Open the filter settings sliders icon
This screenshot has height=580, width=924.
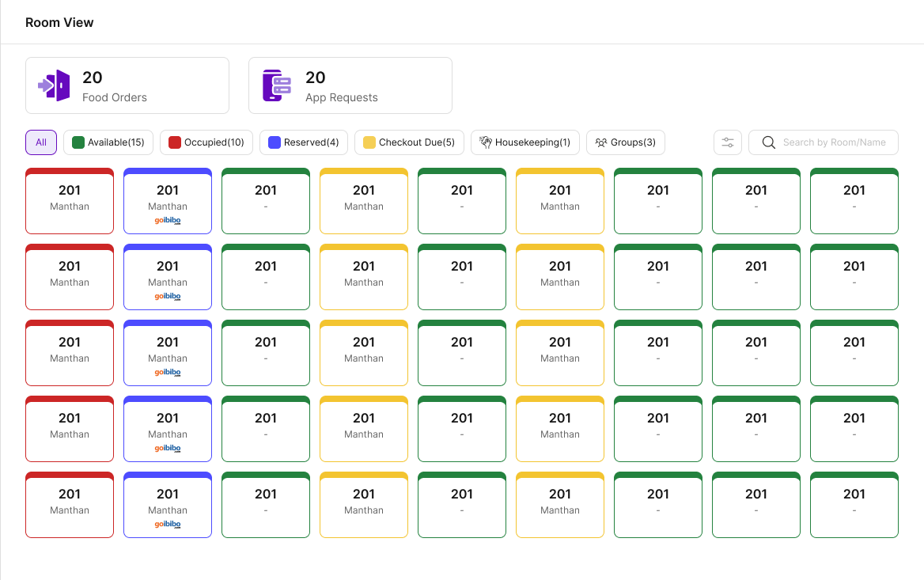pyautogui.click(x=728, y=142)
